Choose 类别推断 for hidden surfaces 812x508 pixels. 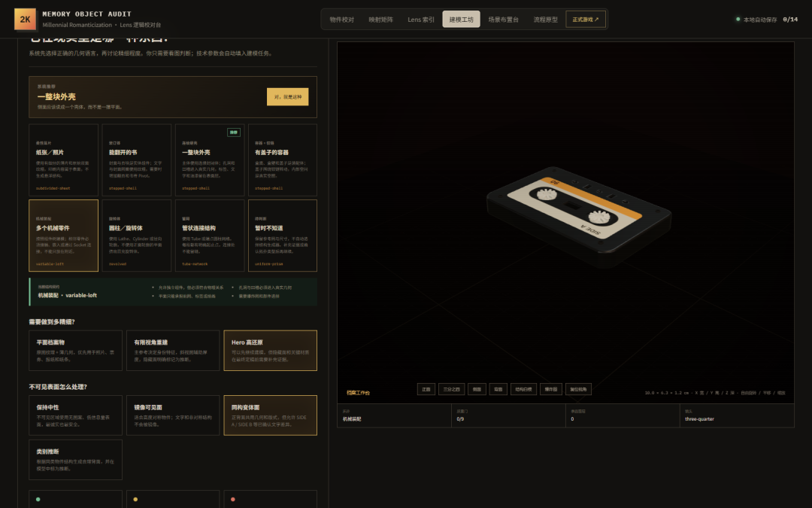(76, 460)
